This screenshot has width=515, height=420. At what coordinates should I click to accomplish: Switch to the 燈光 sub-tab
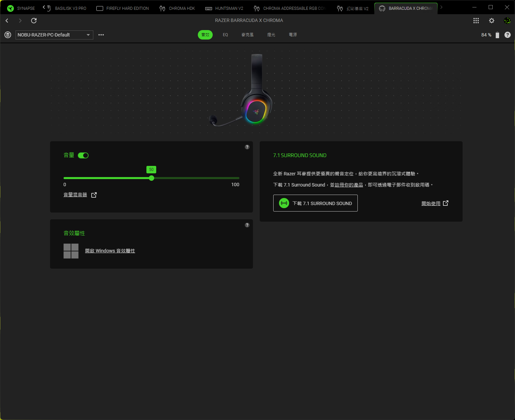click(x=271, y=35)
